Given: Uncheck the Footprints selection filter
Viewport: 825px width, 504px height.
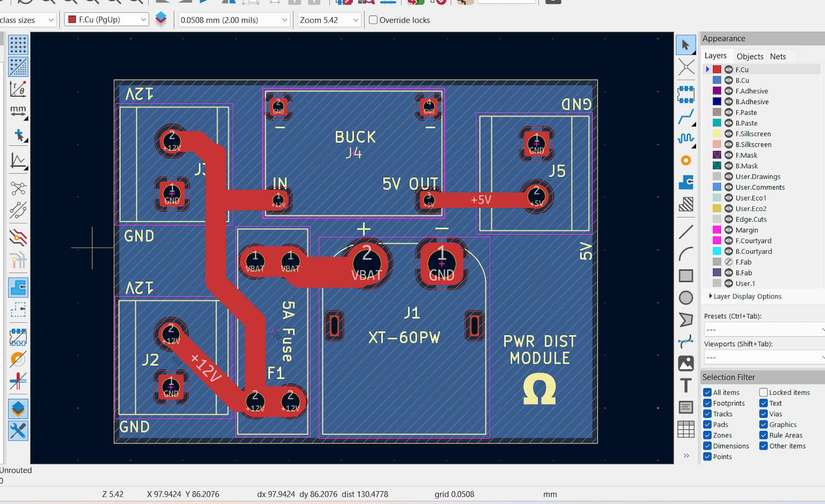Looking at the screenshot, I should click(707, 404).
